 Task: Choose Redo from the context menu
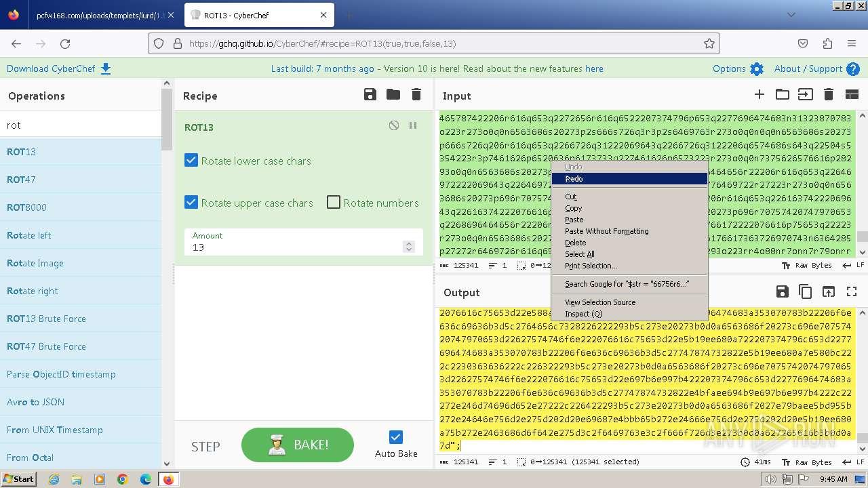point(629,179)
